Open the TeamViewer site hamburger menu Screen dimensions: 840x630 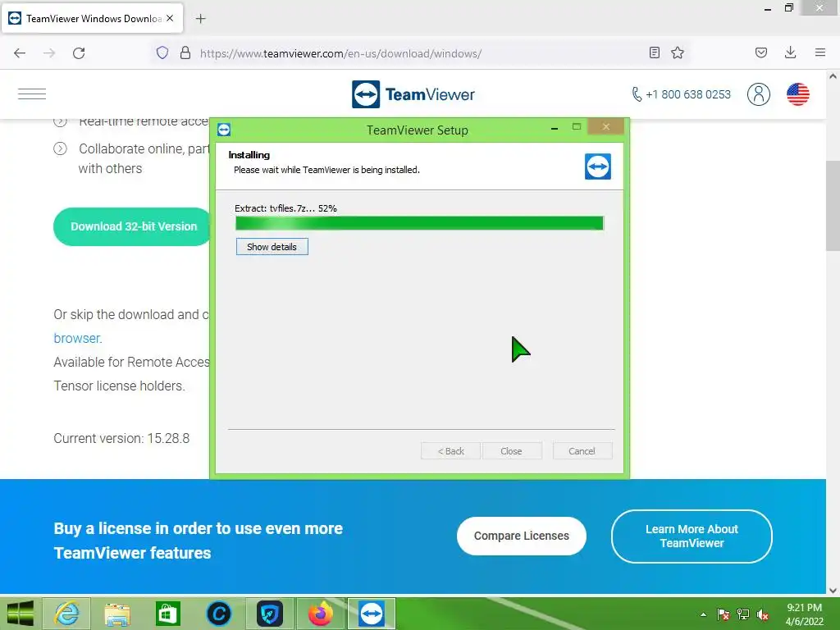pos(32,94)
